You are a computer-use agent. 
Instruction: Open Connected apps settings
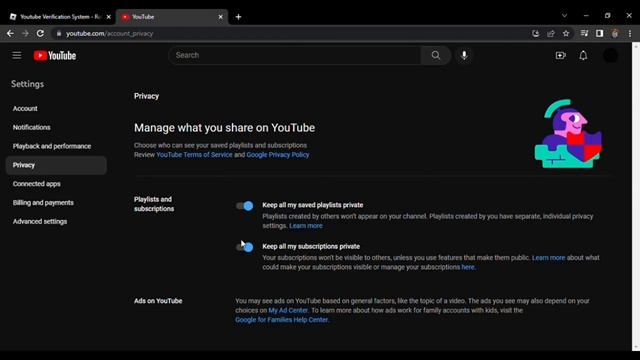click(36, 184)
